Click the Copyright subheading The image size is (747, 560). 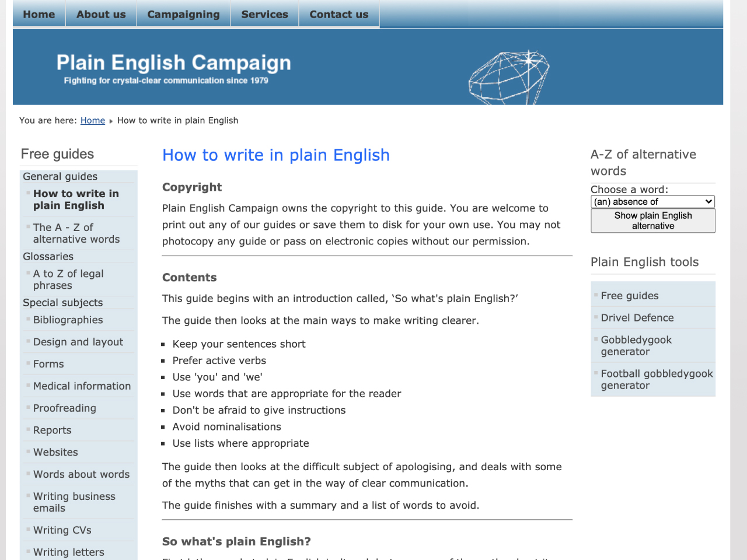pos(192,187)
